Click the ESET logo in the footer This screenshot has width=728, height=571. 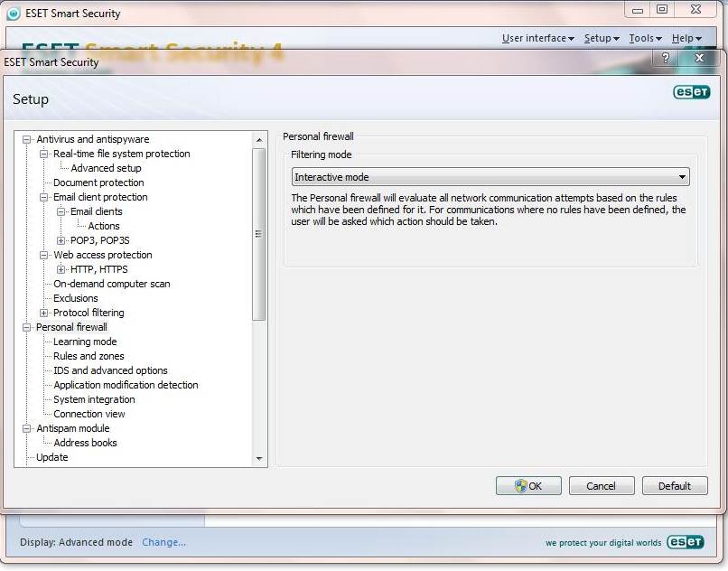pyautogui.click(x=686, y=542)
